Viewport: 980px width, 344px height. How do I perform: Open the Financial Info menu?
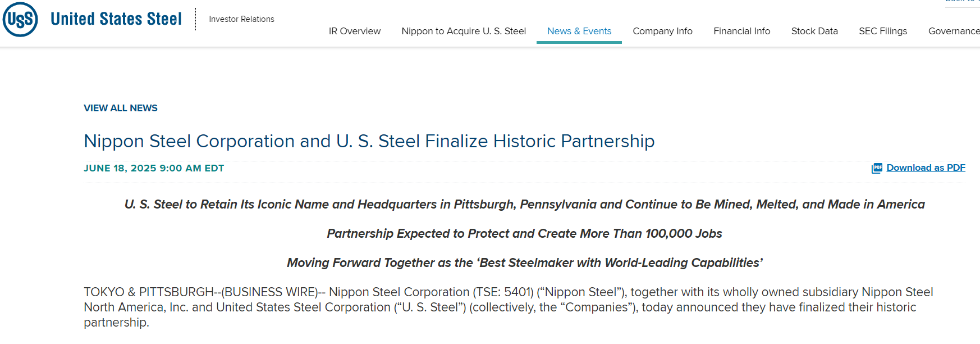[x=741, y=31]
